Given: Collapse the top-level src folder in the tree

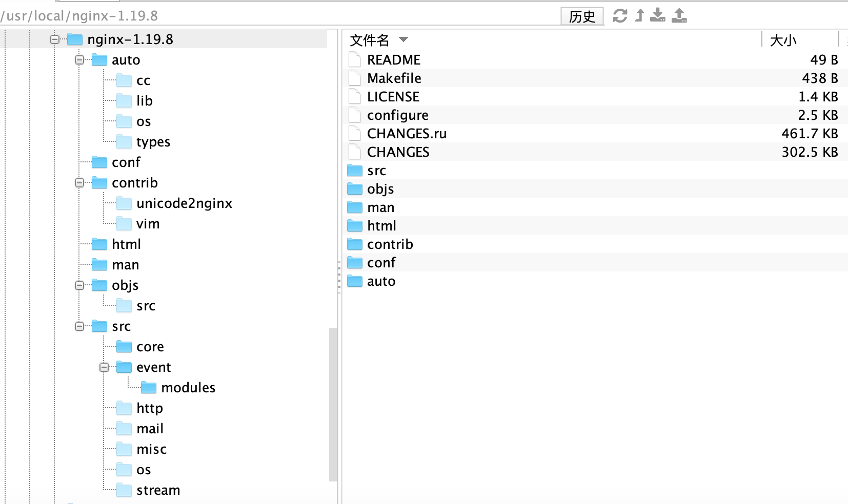Looking at the screenshot, I should coord(79,326).
